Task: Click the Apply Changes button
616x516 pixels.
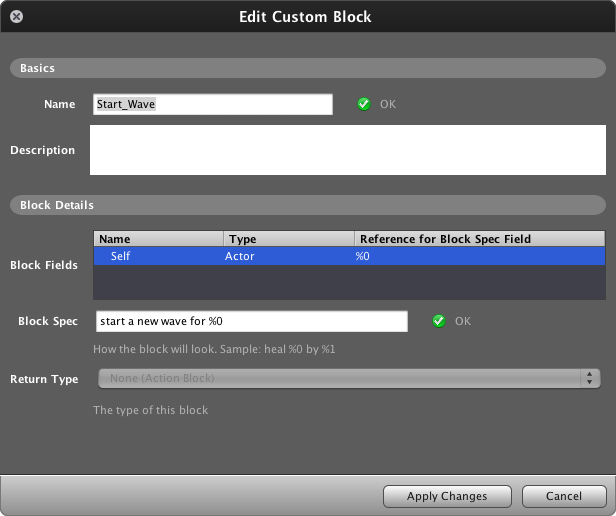Action: tap(447, 496)
